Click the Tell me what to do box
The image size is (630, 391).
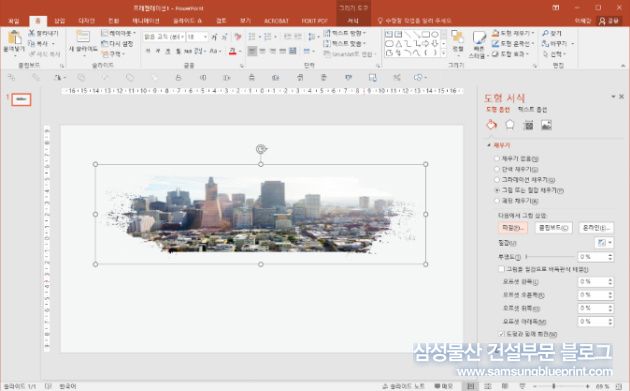coord(415,21)
